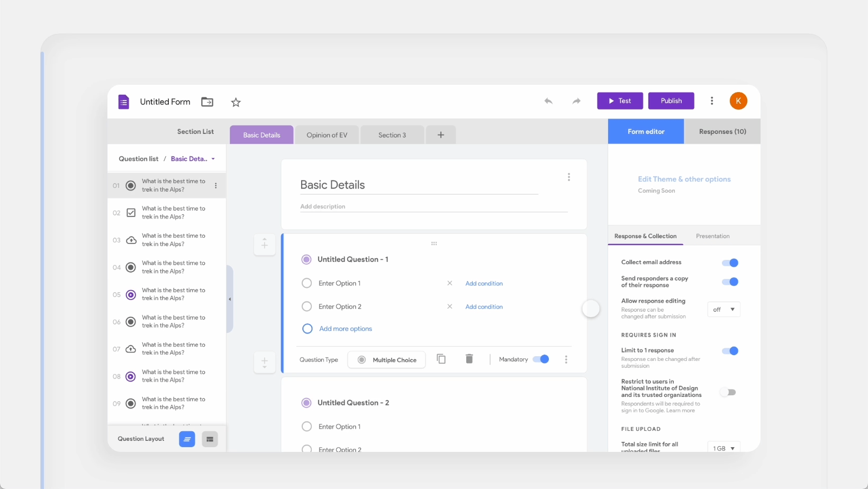Insert a question above Untitled Question 1
This screenshot has height=489, width=868.
tap(265, 245)
